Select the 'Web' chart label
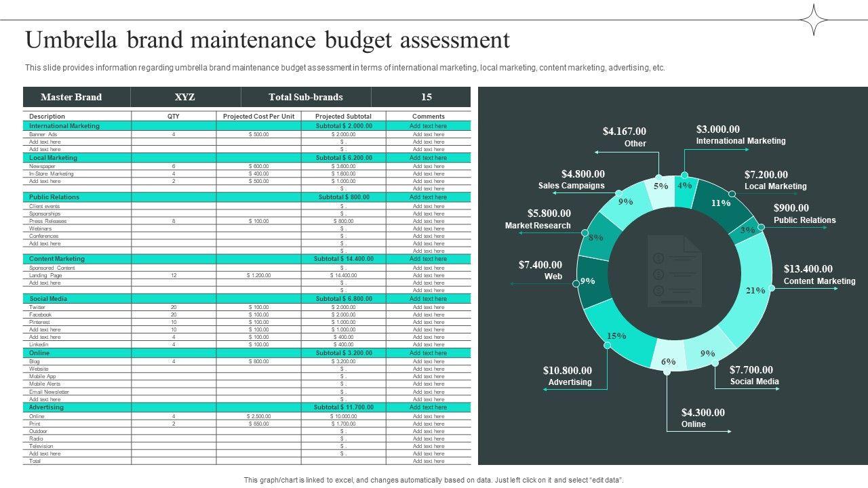868x488 pixels. point(553,277)
